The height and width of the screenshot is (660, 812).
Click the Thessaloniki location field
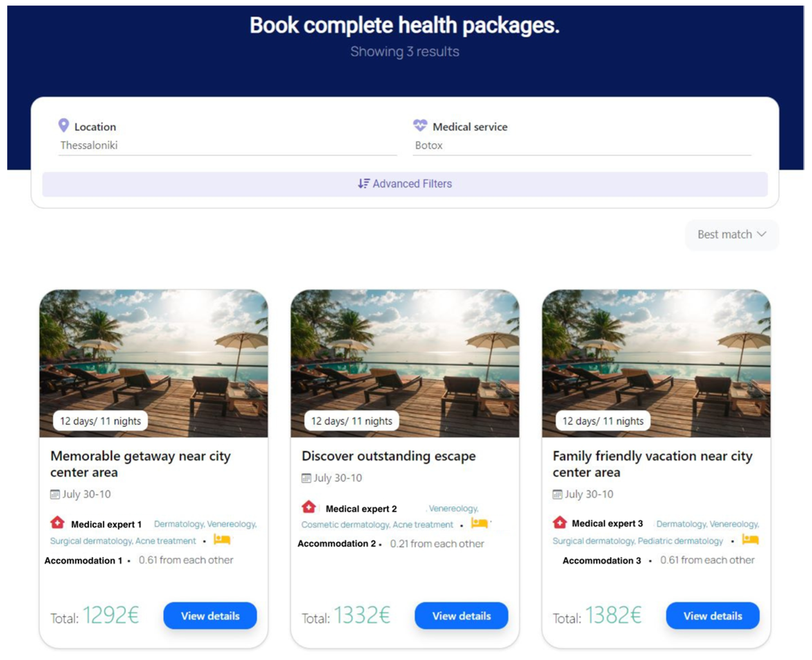click(227, 145)
